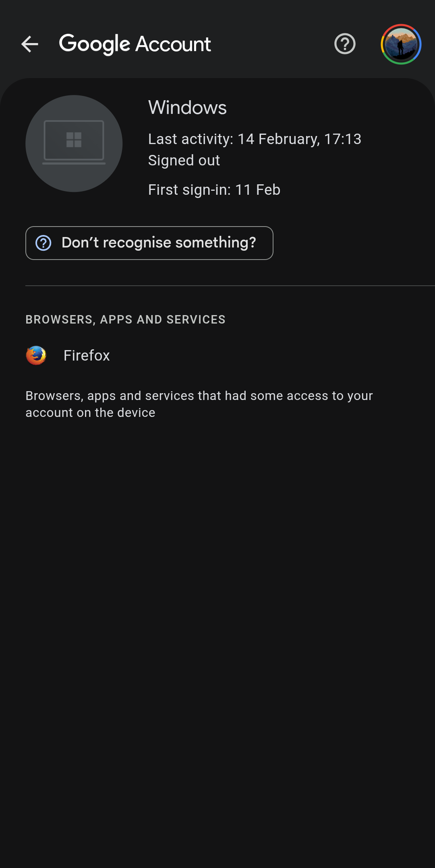Screen dimensions: 435x868
Task: Click the Last activity 14 February line
Action: (x=254, y=139)
